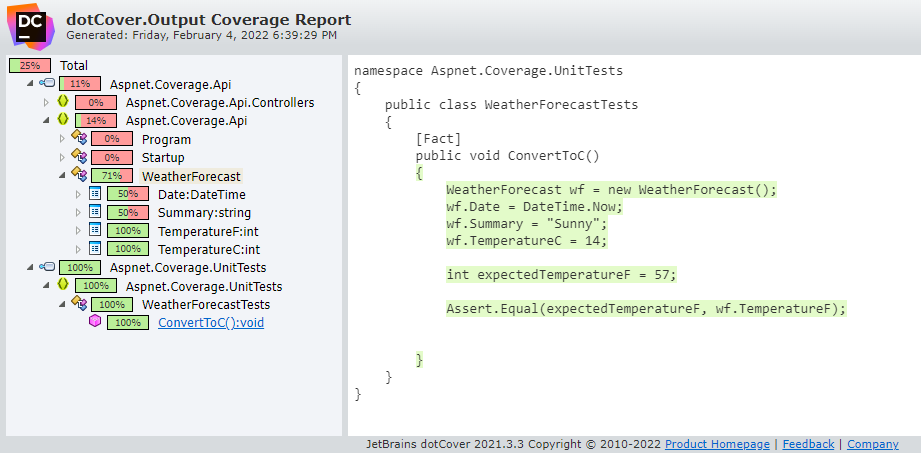Open the Feedback link in footer

click(x=808, y=444)
